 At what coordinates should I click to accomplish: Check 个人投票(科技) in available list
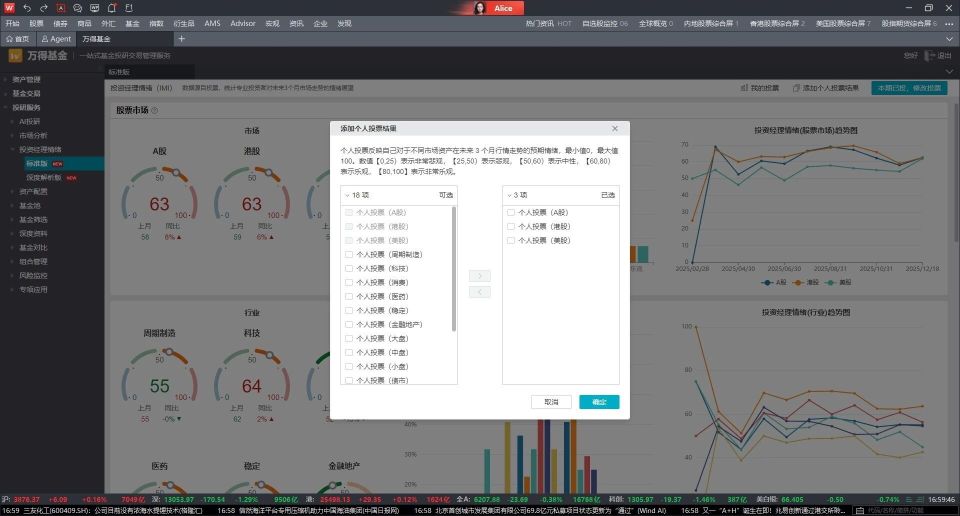point(349,269)
